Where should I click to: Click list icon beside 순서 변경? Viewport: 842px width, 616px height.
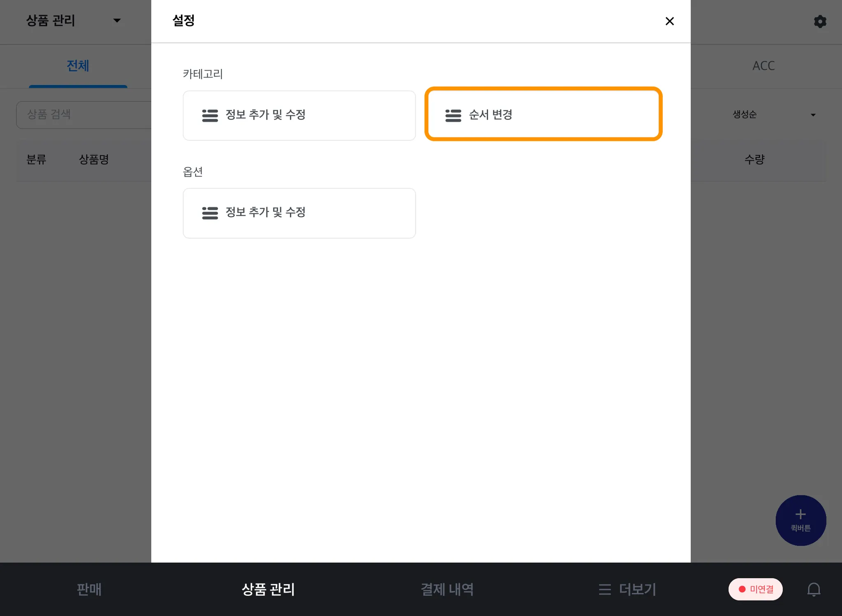point(453,116)
